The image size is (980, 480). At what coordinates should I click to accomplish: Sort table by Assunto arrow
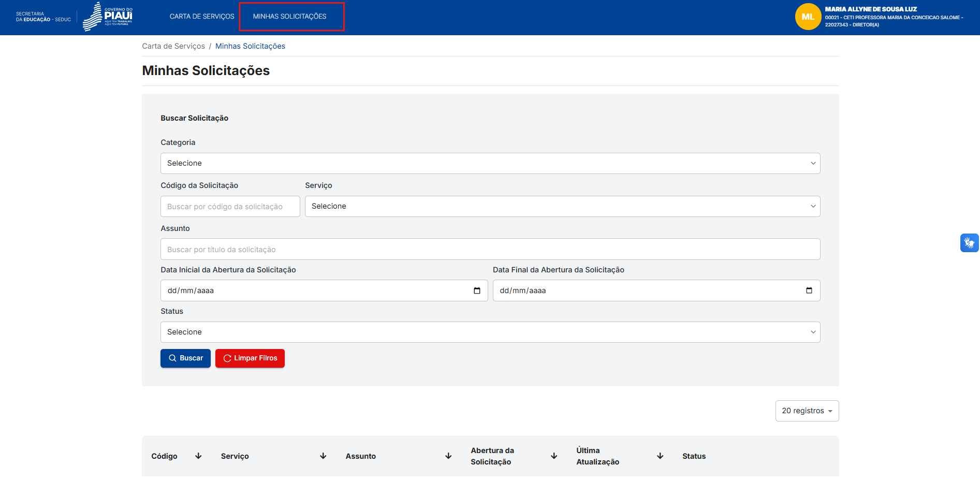coord(448,456)
